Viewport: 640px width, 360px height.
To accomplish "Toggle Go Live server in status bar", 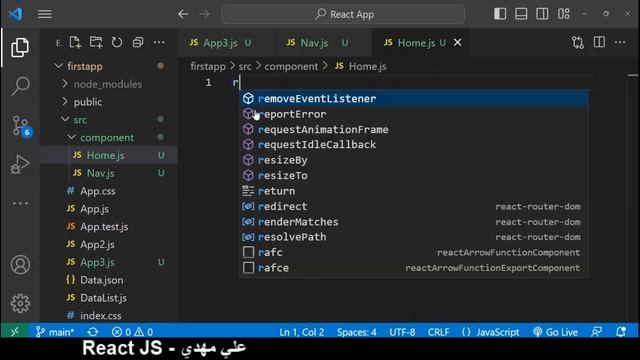I will [555, 332].
